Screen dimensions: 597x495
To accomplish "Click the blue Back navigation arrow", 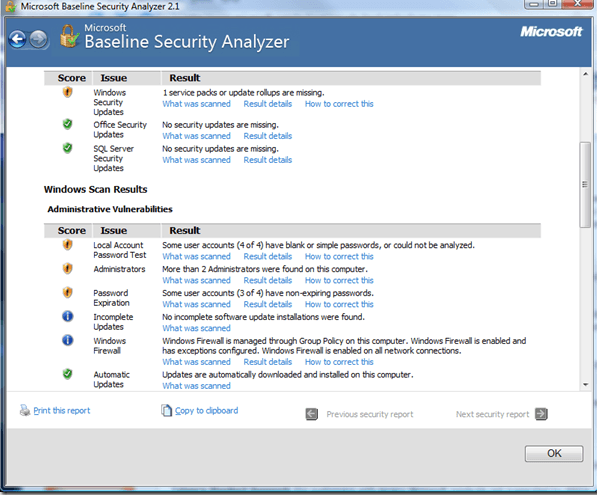I will (18, 39).
